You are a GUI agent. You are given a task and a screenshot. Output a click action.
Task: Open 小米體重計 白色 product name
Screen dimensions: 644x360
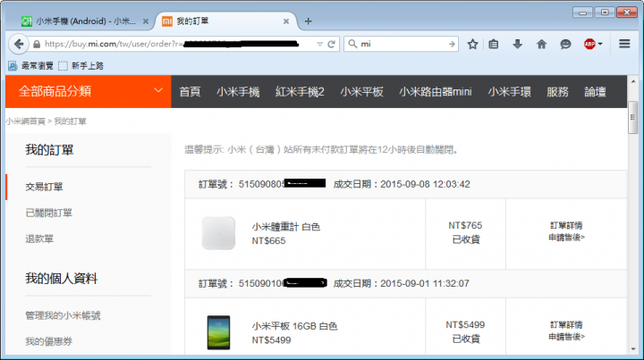coord(286,227)
